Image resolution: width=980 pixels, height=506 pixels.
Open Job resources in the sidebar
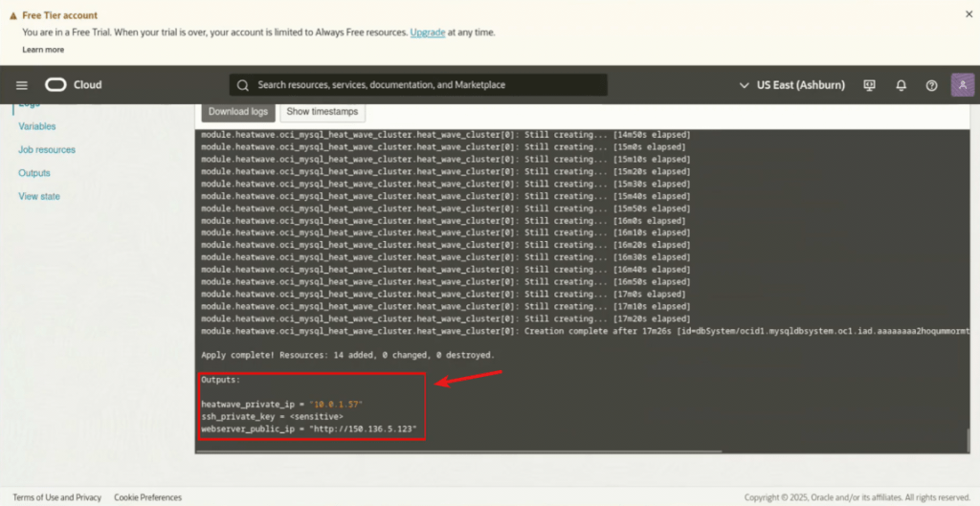coord(47,150)
